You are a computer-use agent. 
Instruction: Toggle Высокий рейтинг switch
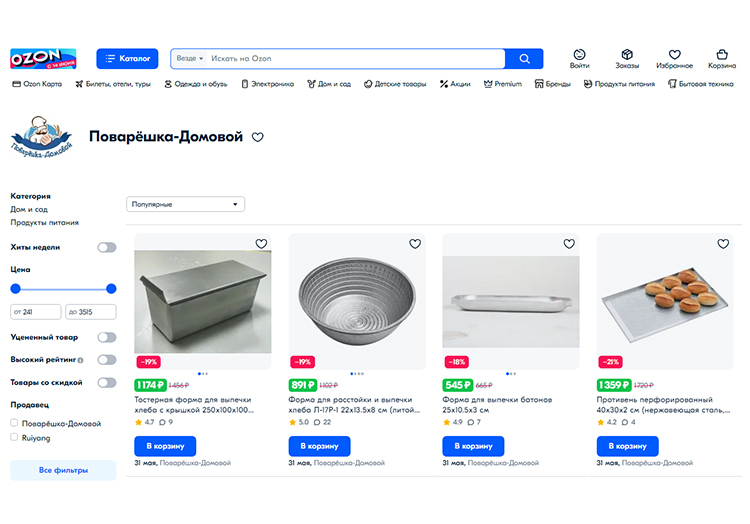(x=107, y=360)
